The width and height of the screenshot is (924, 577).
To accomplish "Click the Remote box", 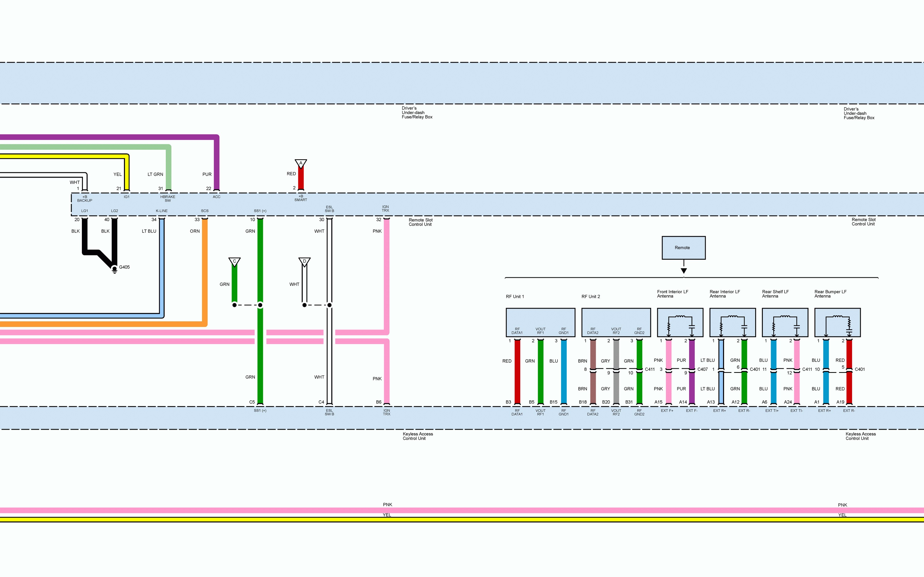I will pyautogui.click(x=684, y=248).
